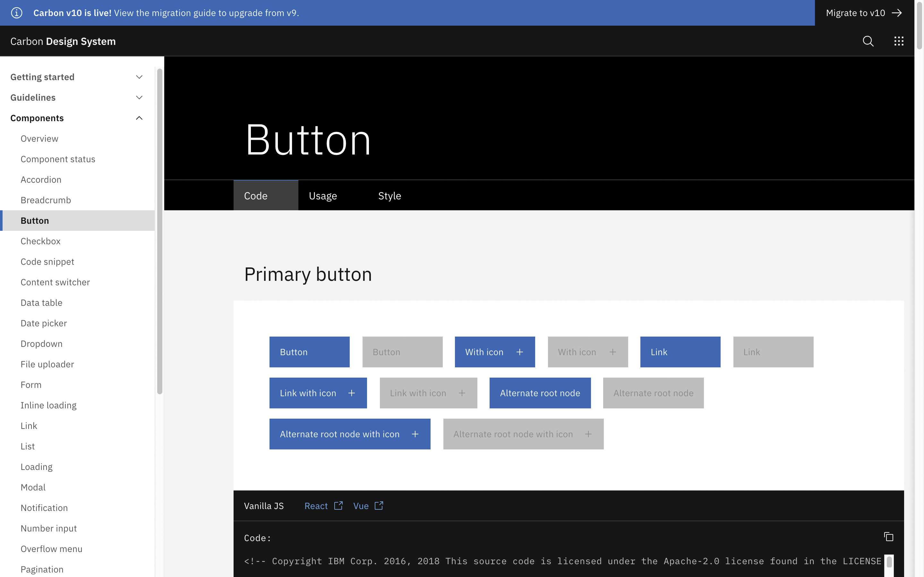Click the info icon in the announcement banner
Screen dimensions: 924x577
click(16, 13)
